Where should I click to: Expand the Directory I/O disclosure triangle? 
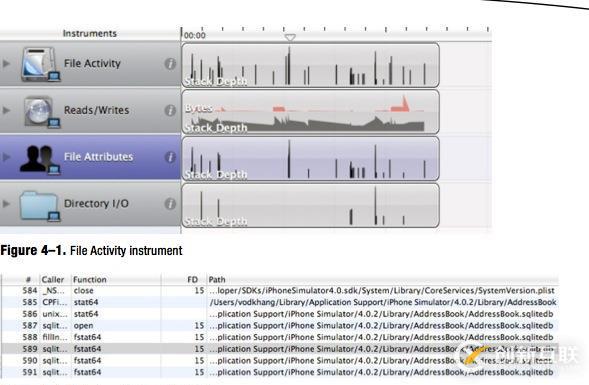click(6, 204)
